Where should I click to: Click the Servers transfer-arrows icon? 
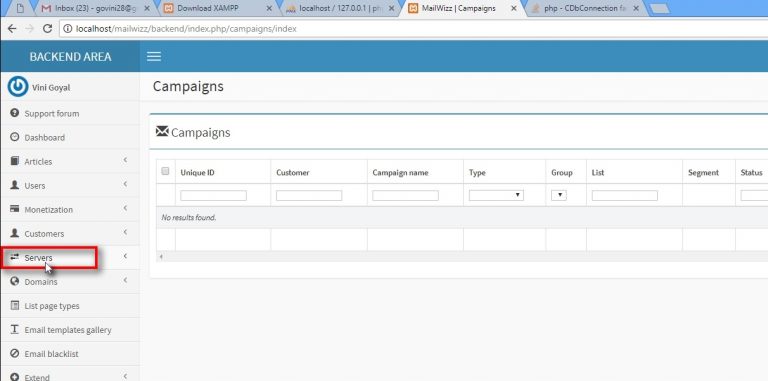click(15, 257)
